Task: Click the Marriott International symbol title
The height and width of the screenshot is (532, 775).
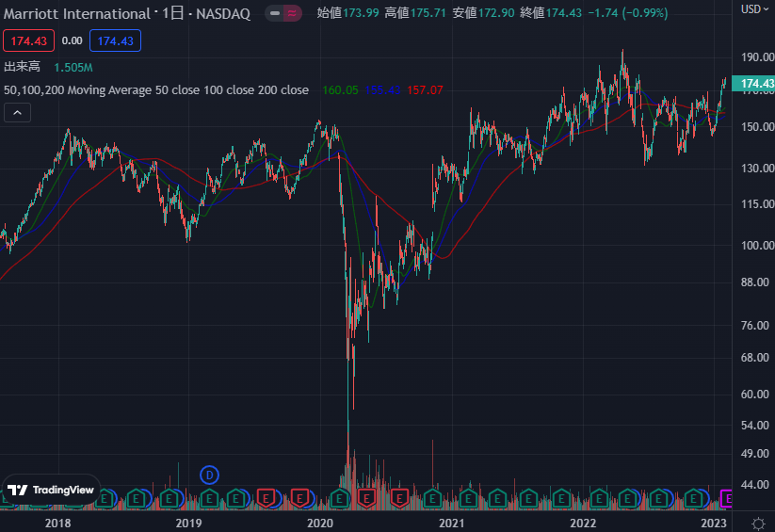Action: (76, 13)
